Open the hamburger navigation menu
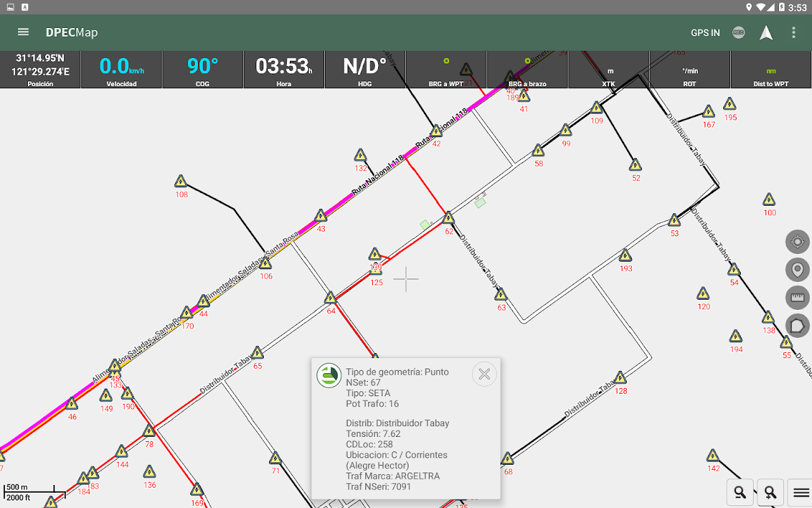The height and width of the screenshot is (508, 812). [x=23, y=32]
